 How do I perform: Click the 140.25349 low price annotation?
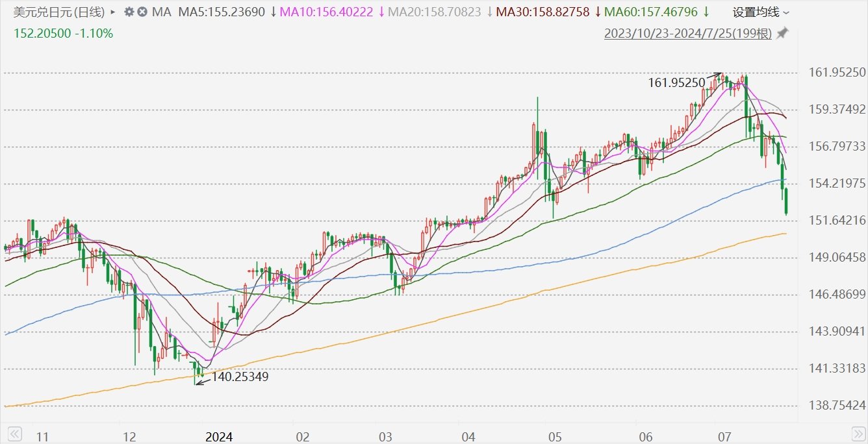click(x=240, y=376)
